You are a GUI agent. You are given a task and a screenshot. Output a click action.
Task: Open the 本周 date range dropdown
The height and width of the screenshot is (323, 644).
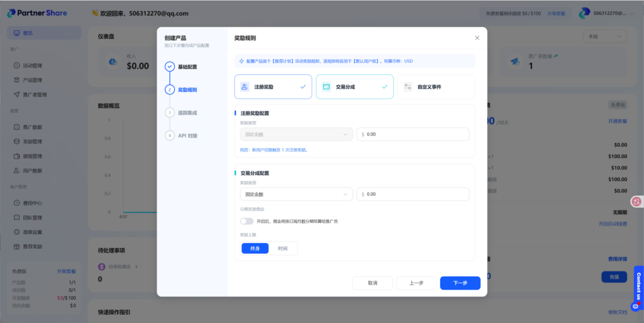(x=604, y=37)
